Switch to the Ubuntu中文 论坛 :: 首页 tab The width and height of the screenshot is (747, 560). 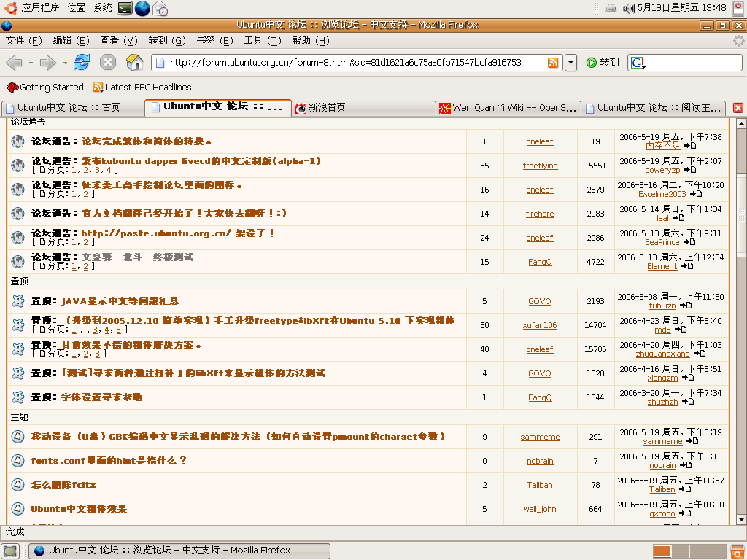click(72, 108)
